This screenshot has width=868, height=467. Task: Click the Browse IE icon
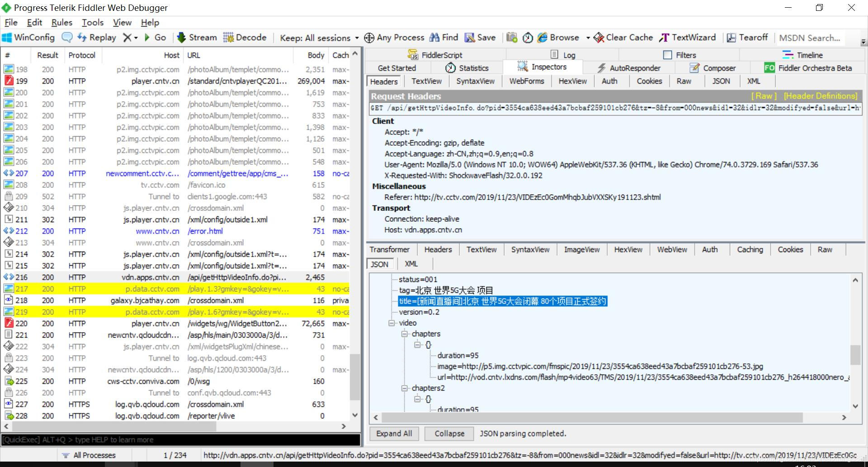click(x=542, y=38)
